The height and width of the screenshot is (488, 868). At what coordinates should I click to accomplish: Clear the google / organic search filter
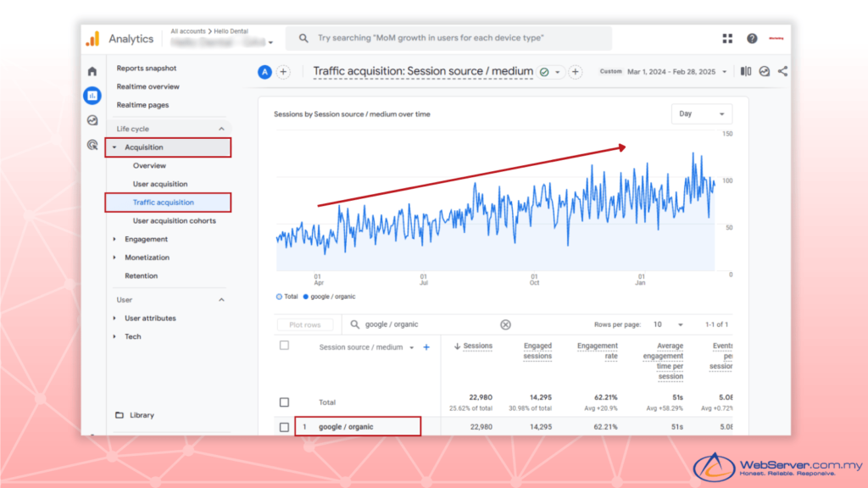pyautogui.click(x=505, y=324)
